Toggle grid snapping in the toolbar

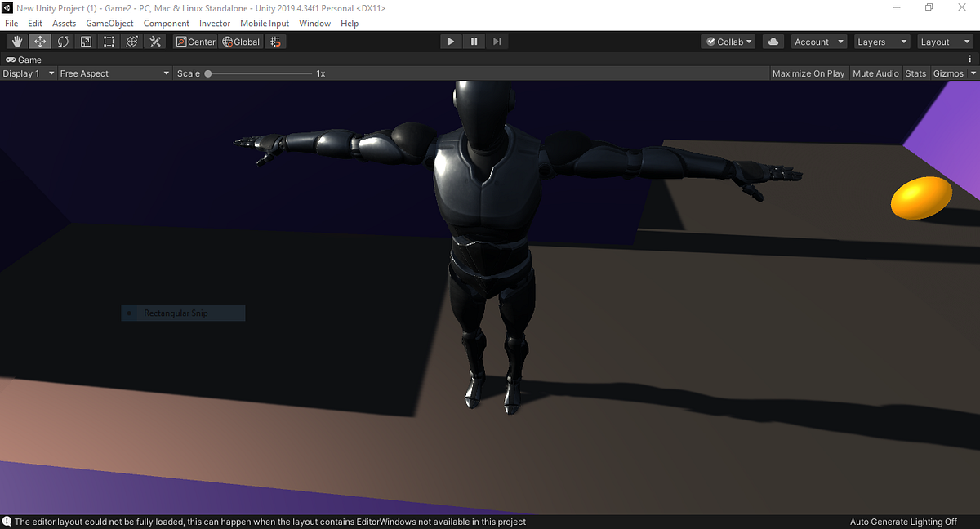tap(275, 41)
